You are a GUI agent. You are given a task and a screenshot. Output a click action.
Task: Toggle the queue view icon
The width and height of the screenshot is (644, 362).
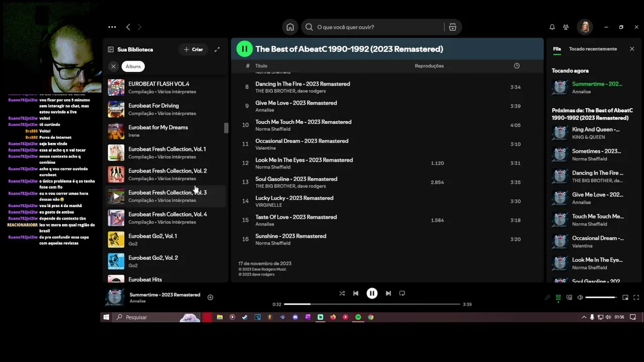(558, 298)
